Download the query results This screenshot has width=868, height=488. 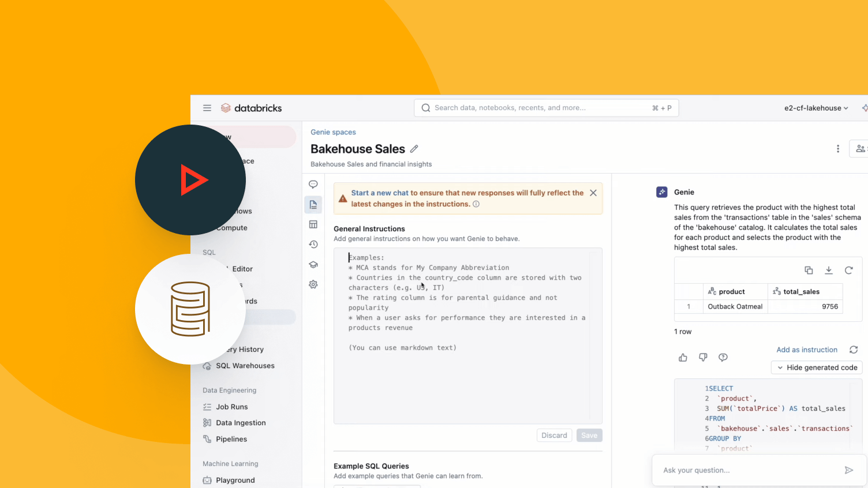(x=829, y=270)
